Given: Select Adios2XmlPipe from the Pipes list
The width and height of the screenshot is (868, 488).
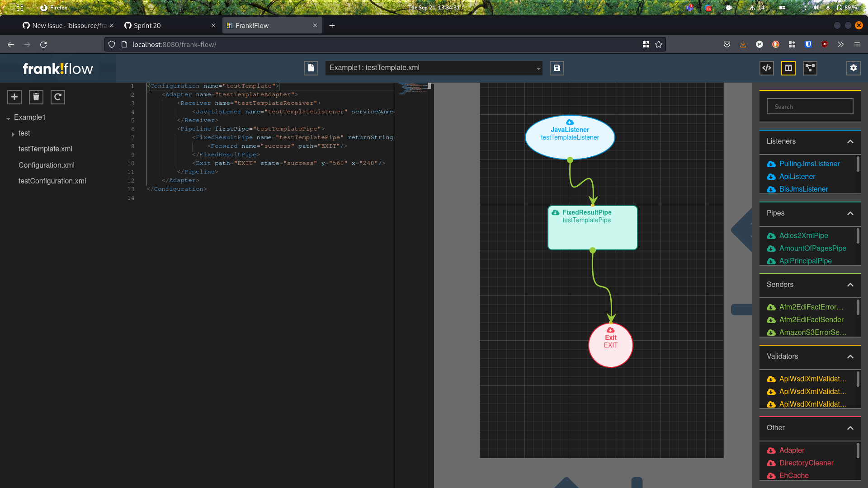Looking at the screenshot, I should coord(804,235).
